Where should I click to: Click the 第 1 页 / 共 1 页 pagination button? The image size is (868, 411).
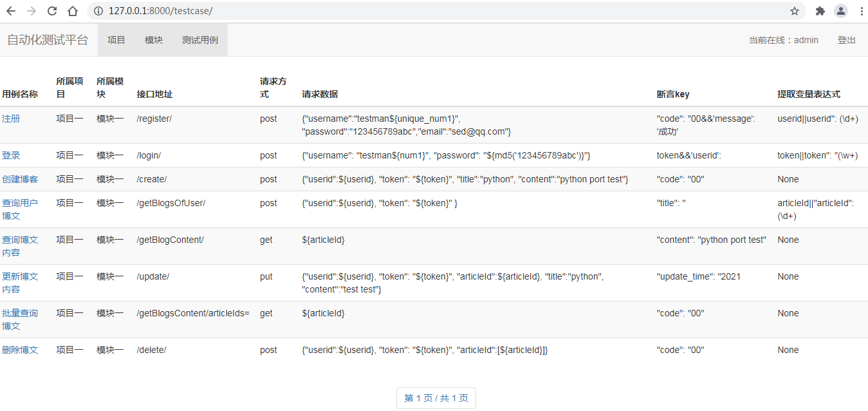pyautogui.click(x=436, y=398)
